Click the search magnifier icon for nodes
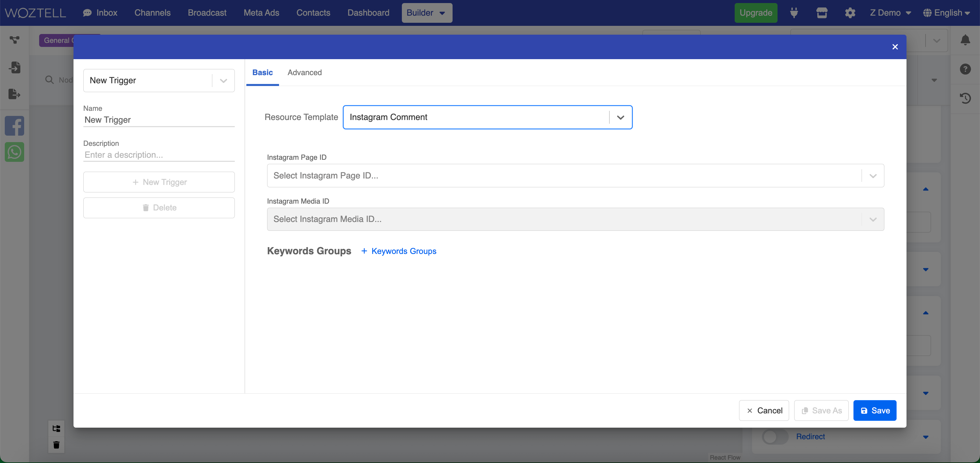Image resolution: width=980 pixels, height=463 pixels. point(49,80)
